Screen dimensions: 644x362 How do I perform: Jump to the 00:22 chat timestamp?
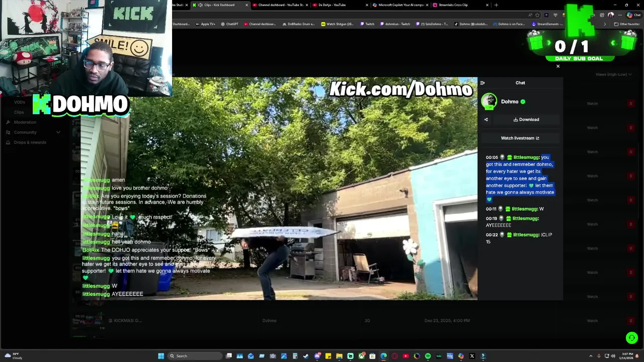492,235
